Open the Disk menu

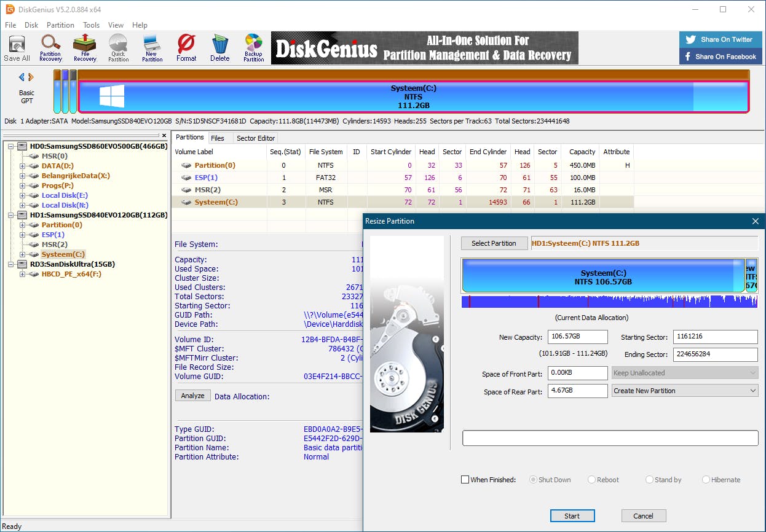click(x=31, y=25)
